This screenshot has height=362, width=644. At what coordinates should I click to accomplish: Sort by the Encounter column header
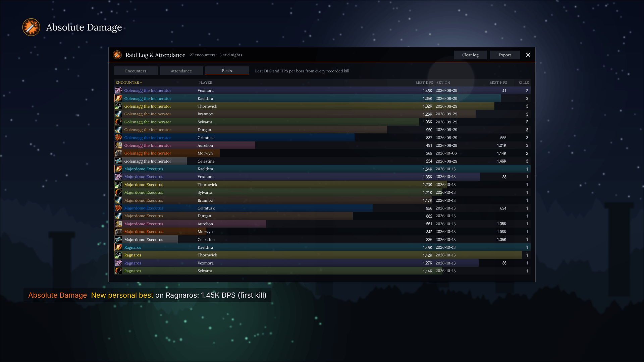[x=129, y=82]
